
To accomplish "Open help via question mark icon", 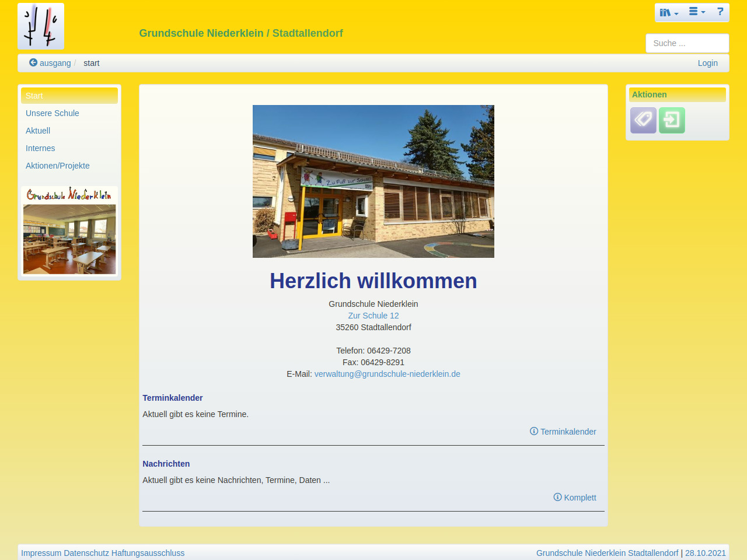I will pos(720,12).
